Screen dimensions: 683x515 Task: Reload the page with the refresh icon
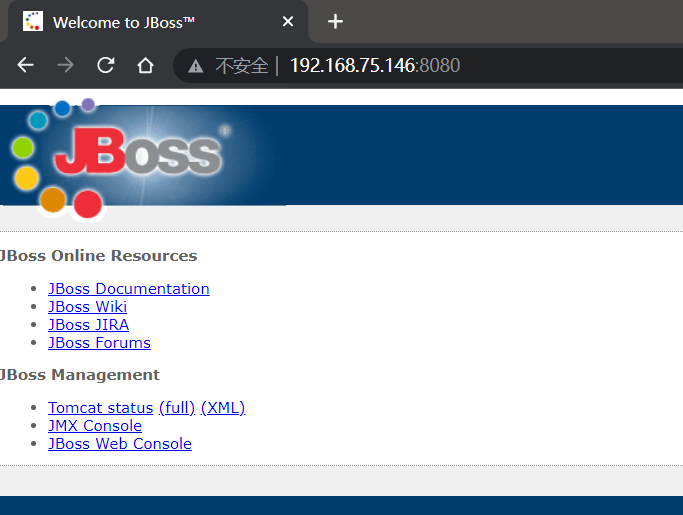105,65
